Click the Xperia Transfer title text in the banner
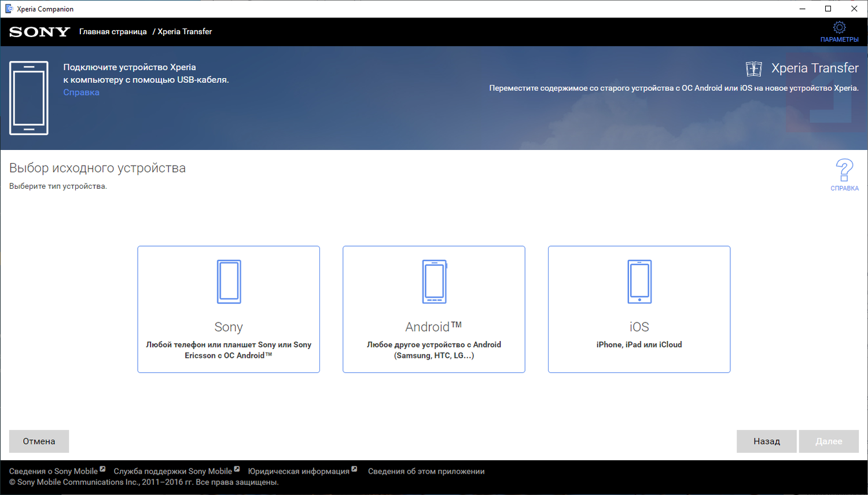 click(815, 68)
